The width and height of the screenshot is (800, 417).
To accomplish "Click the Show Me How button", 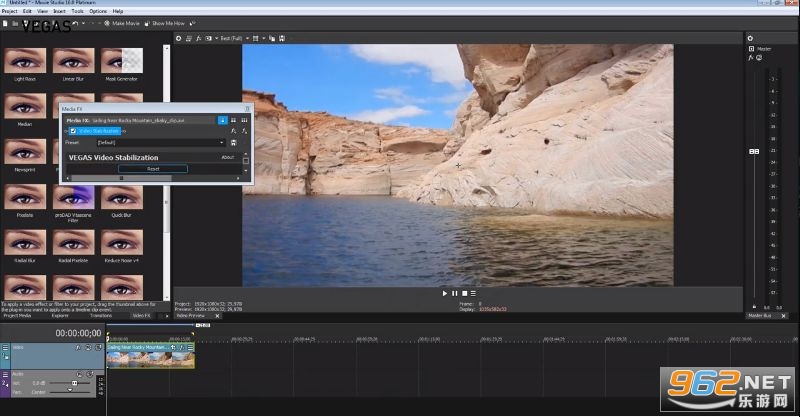I will click(164, 23).
